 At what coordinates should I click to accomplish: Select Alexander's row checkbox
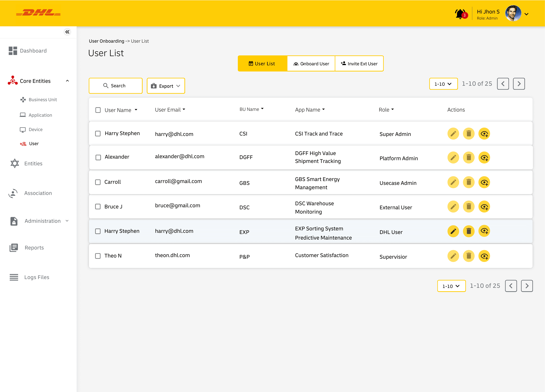point(98,158)
